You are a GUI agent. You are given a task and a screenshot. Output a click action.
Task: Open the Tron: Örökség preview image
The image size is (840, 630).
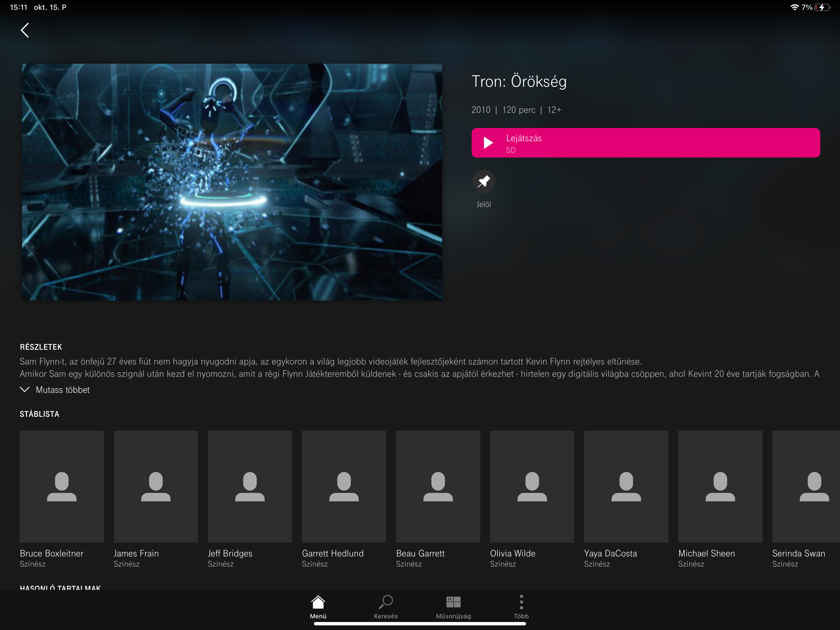click(232, 182)
